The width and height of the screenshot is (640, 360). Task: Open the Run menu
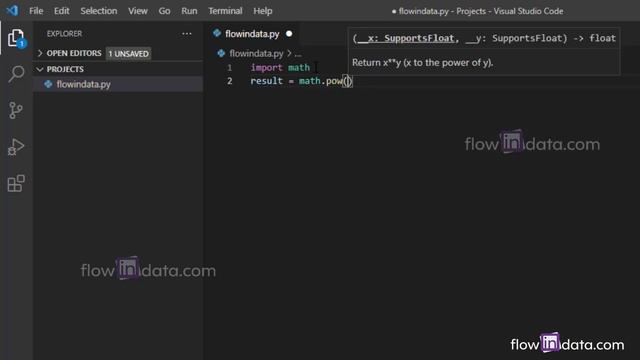[189, 11]
